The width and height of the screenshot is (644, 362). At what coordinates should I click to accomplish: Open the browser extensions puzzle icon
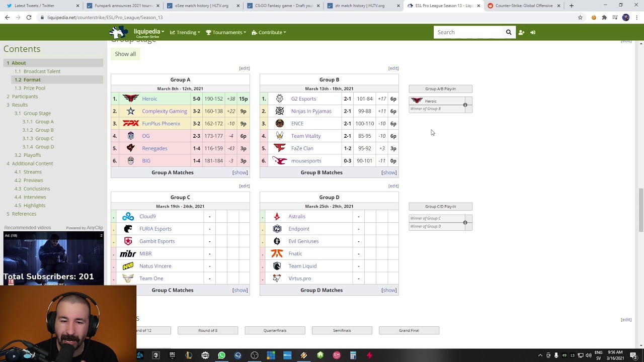pos(604,17)
